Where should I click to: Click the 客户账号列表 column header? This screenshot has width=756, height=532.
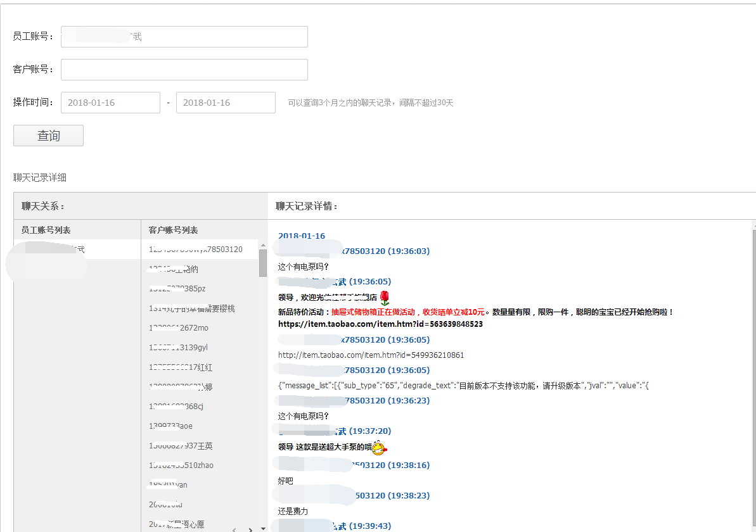174,229
